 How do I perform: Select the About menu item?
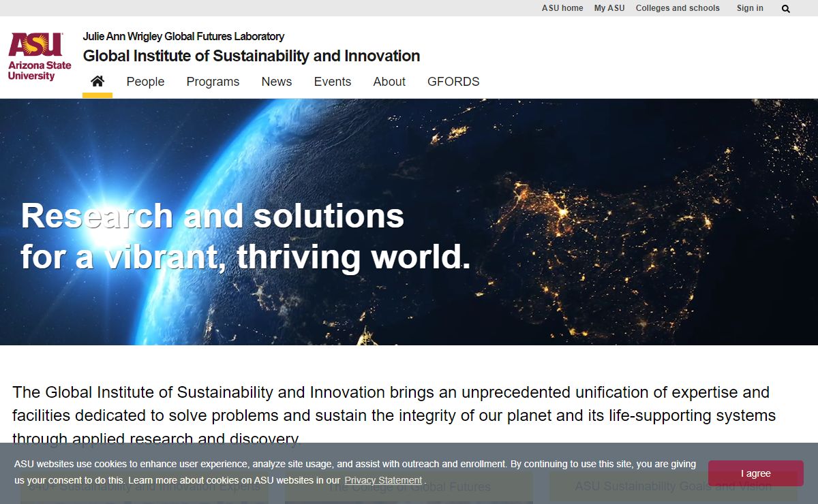coord(389,82)
